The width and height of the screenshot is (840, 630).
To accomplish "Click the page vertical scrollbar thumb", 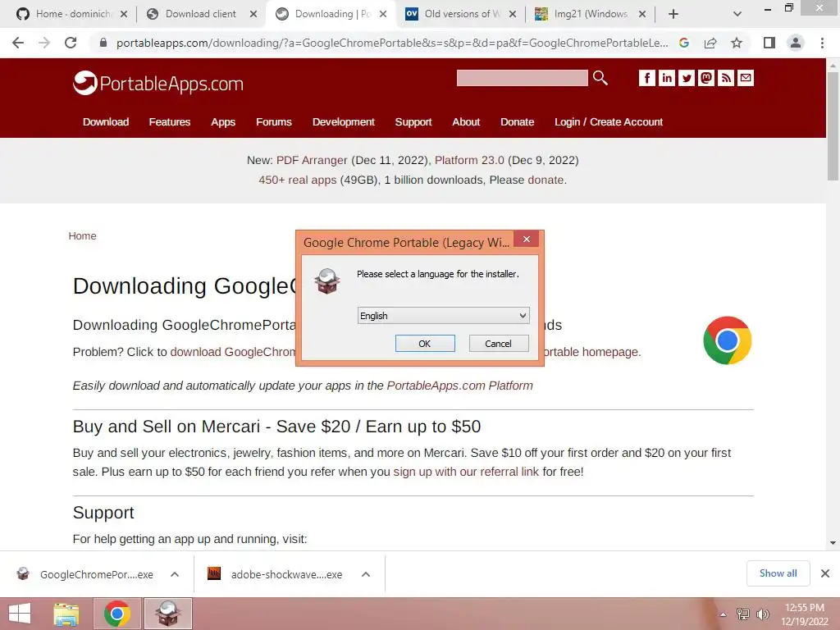I will pos(833,126).
